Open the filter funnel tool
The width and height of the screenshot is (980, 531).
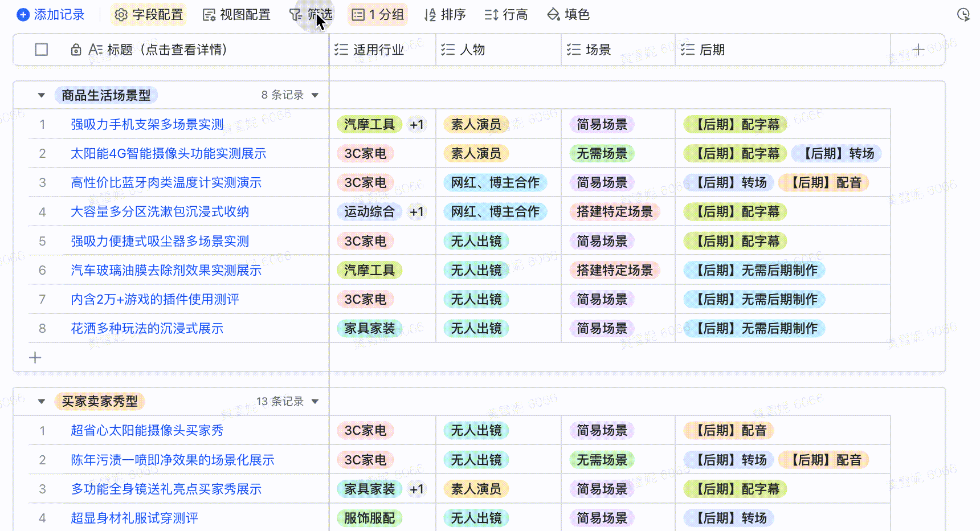(296, 15)
